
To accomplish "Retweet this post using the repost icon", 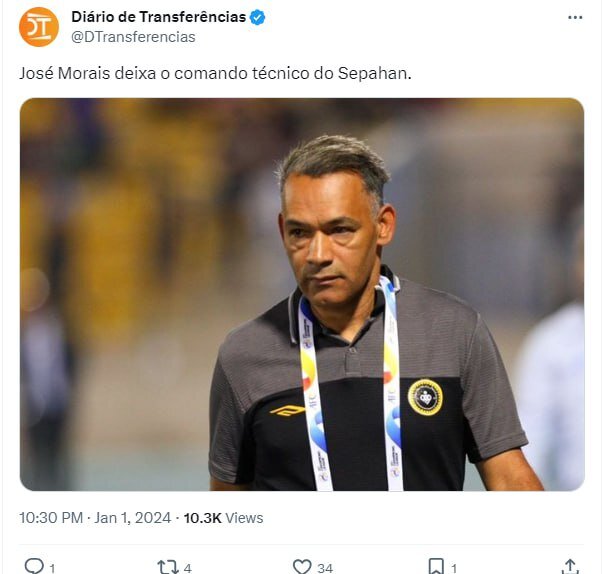I will [167, 566].
